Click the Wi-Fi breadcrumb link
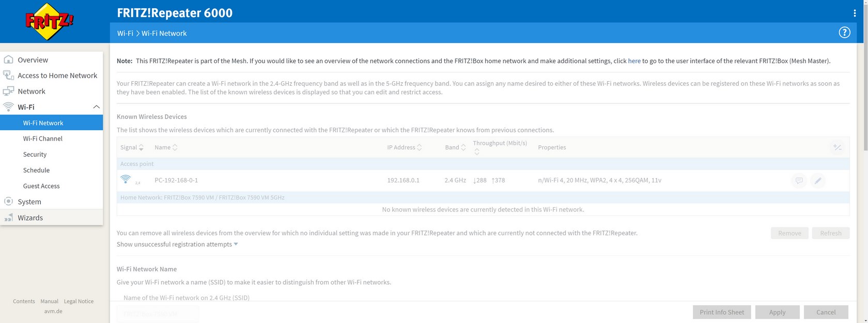Viewport: 868px width, 323px height. 125,33
